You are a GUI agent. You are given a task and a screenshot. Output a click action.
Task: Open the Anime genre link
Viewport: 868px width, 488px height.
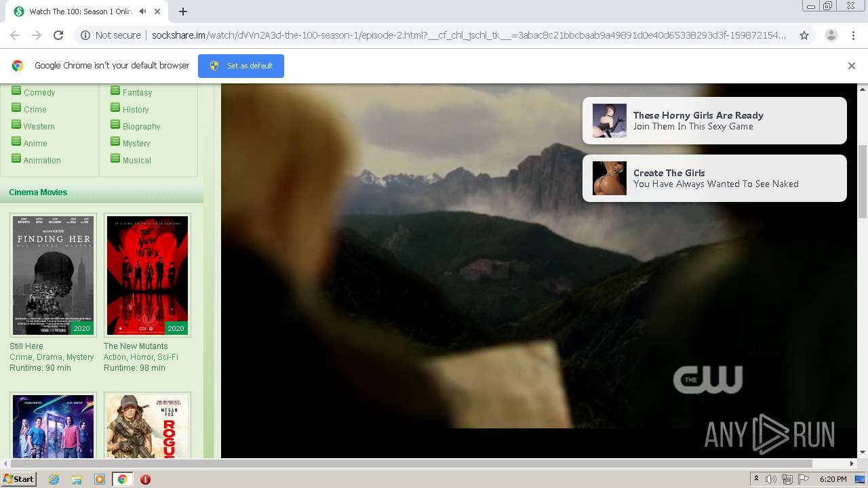pos(35,144)
